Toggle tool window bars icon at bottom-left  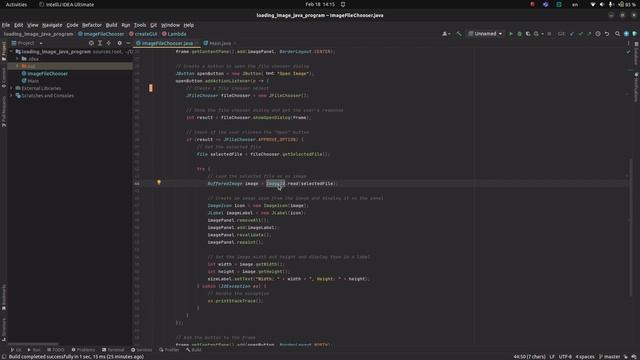coord(4,356)
